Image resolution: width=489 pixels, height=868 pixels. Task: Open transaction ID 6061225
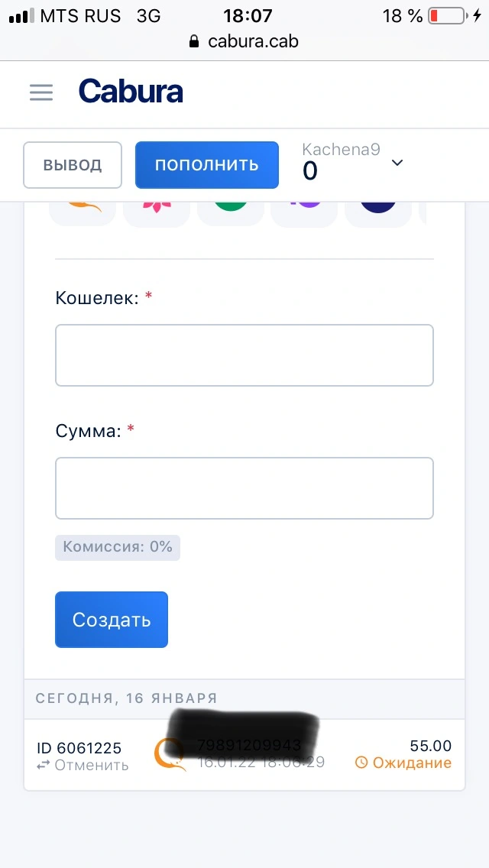[x=79, y=749]
